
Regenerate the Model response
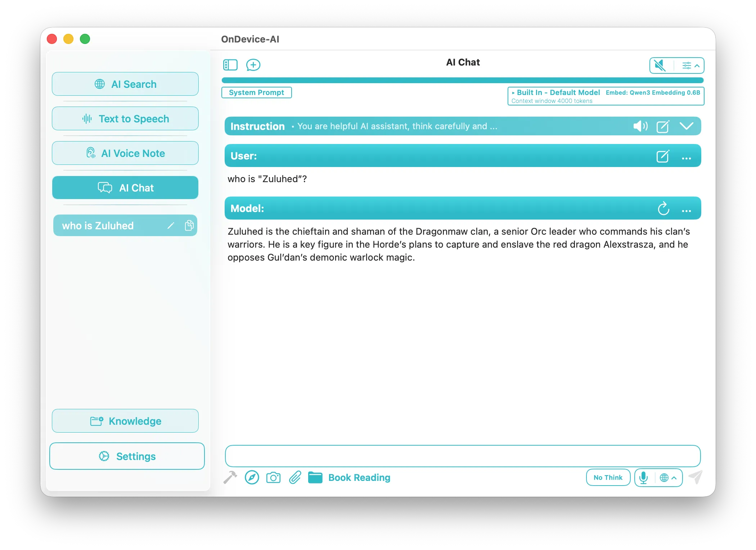pos(663,208)
